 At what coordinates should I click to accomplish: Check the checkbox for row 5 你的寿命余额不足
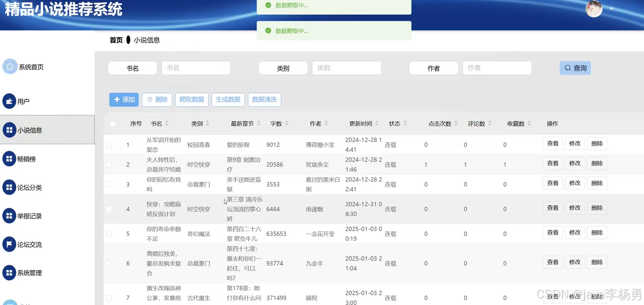[x=109, y=234]
